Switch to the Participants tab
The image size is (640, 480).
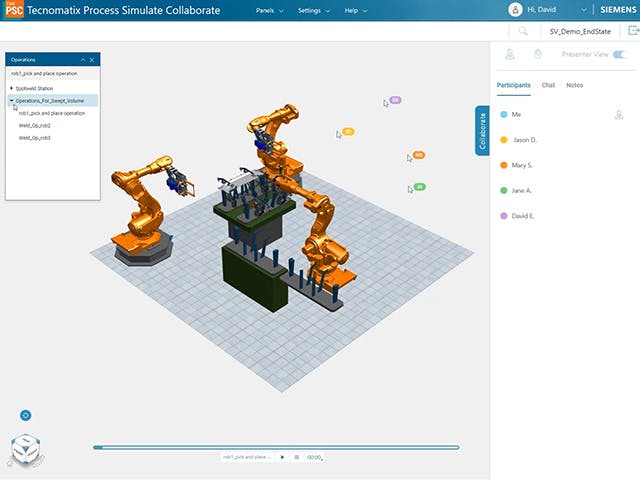[x=513, y=85]
